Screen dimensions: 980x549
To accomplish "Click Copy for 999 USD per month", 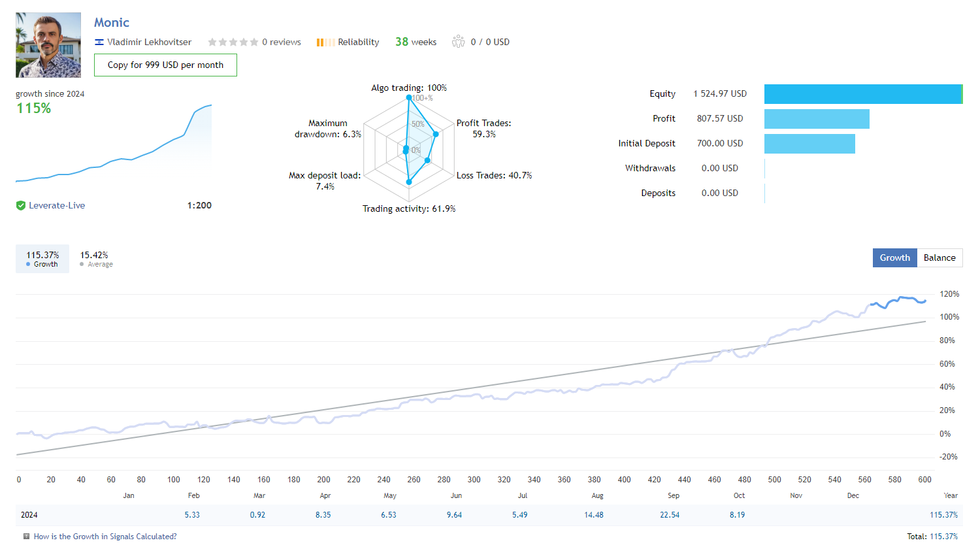I will (x=165, y=65).
